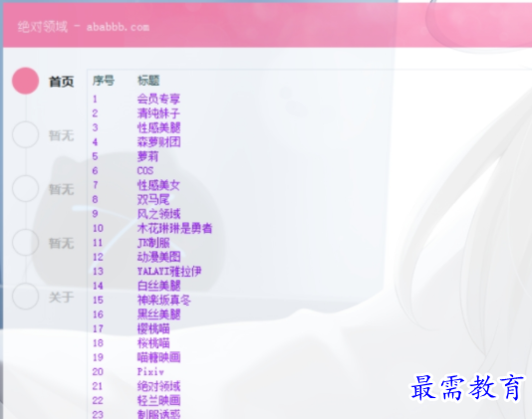
Task: Select row 19 喵糖映画
Action: (x=158, y=357)
